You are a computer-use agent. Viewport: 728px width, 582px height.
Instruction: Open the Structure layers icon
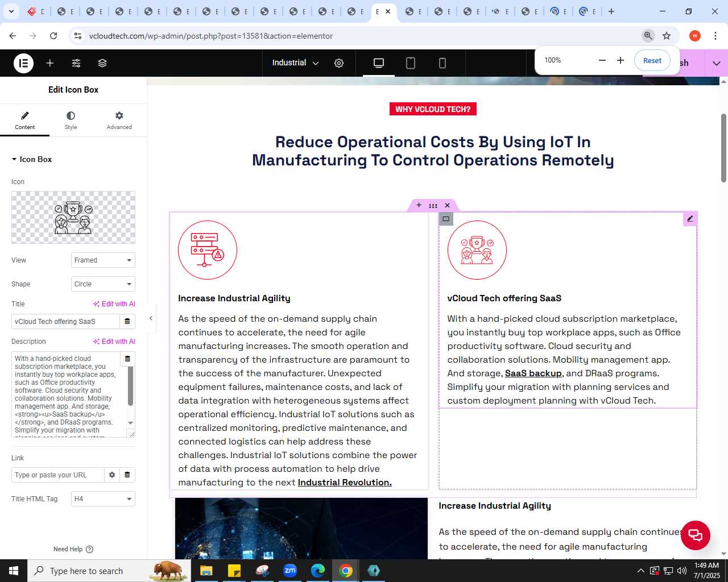click(x=102, y=63)
